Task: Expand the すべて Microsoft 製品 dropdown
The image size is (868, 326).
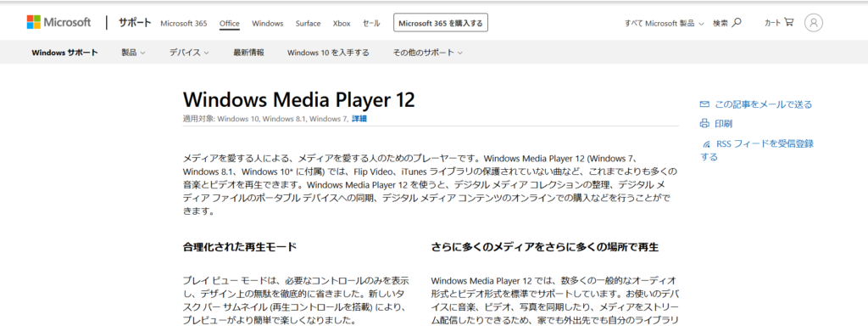Action: tap(665, 23)
